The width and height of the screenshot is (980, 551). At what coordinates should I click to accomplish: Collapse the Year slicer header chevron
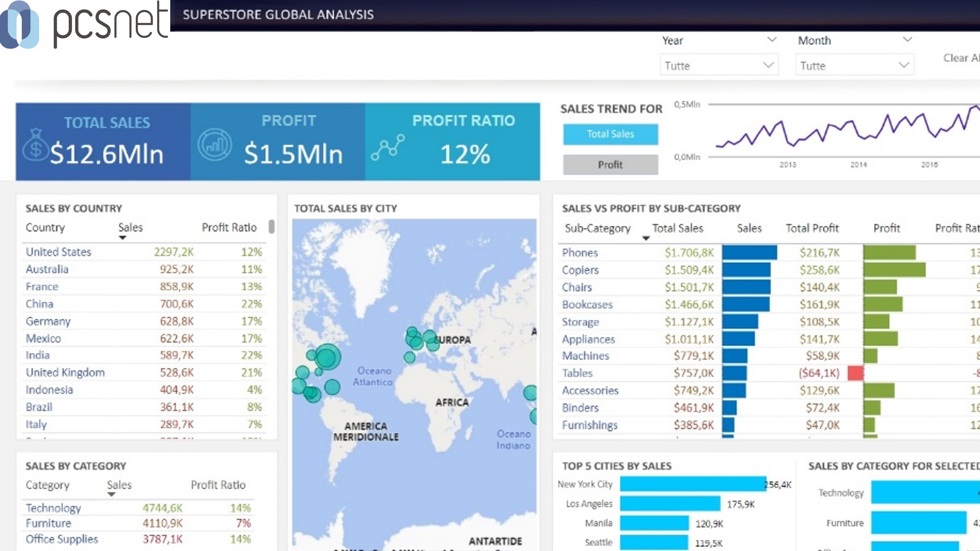pyautogui.click(x=772, y=40)
